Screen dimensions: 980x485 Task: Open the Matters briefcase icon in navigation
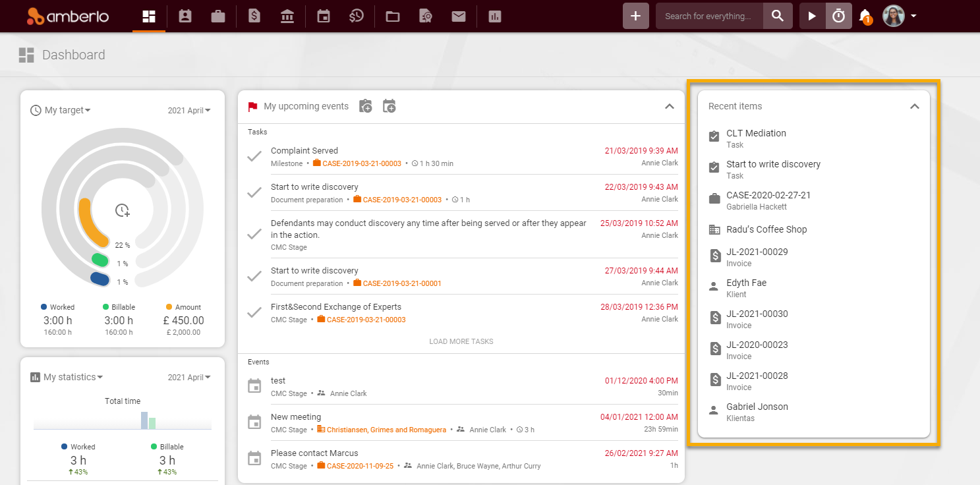click(x=218, y=16)
